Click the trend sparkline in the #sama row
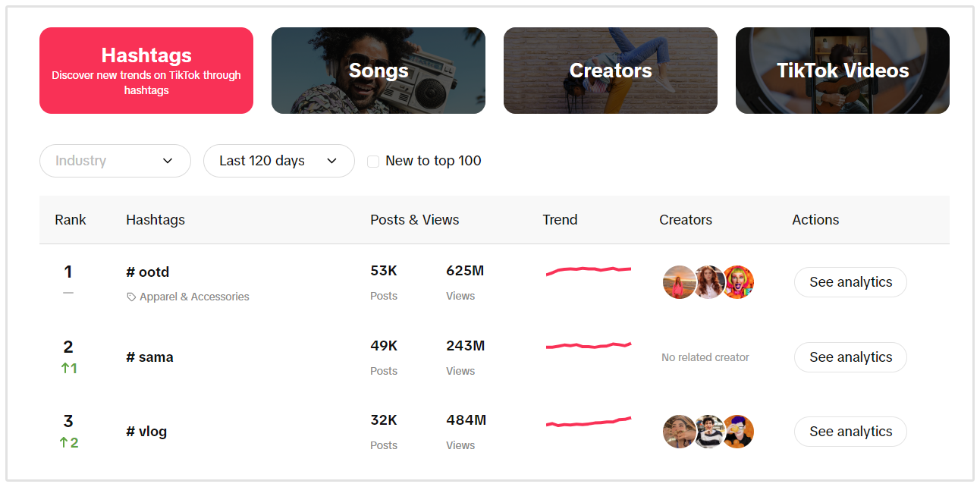Screen dimensions: 980x487 pos(588,346)
